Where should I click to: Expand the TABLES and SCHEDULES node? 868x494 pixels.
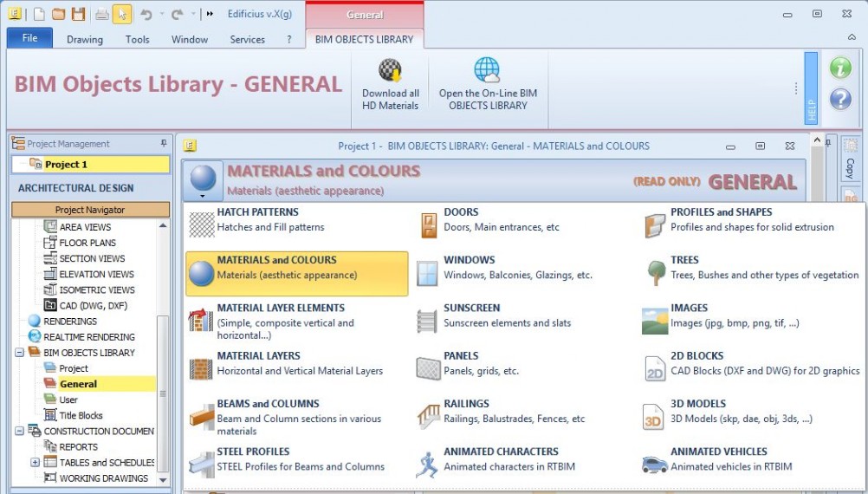(35, 462)
